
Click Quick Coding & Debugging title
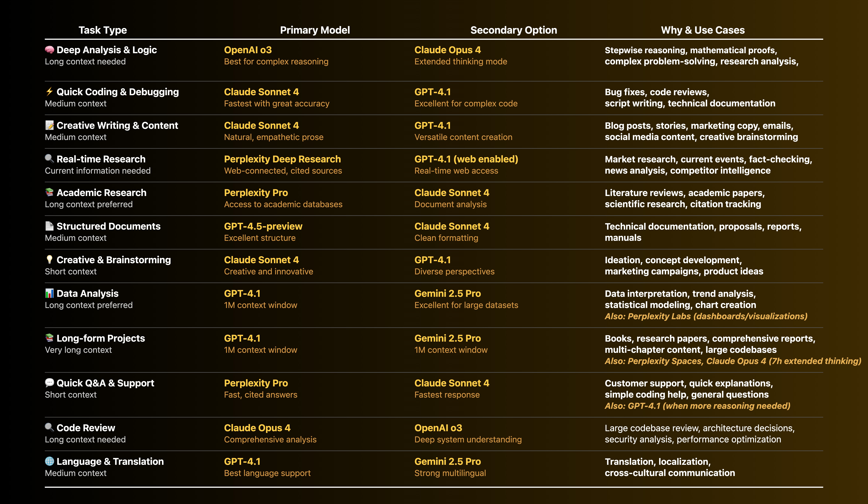(117, 92)
